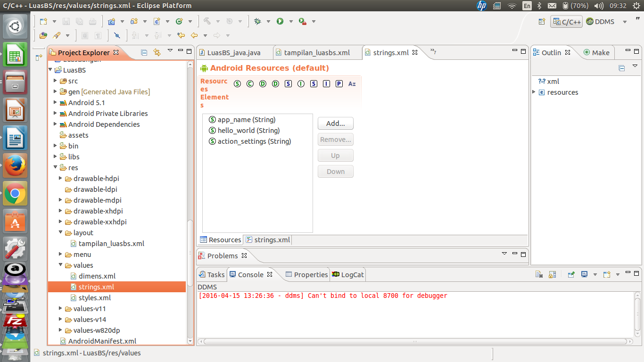Toggle the DDMS perspective button
This screenshot has height=362, width=644.
point(601,21)
